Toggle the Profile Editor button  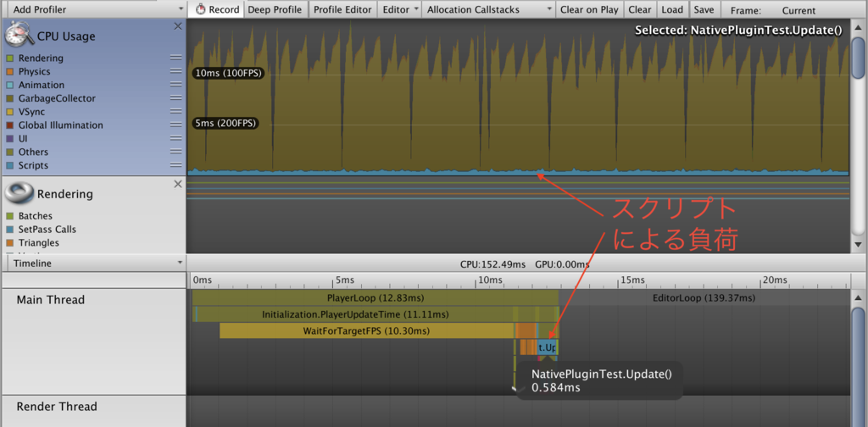tap(342, 9)
